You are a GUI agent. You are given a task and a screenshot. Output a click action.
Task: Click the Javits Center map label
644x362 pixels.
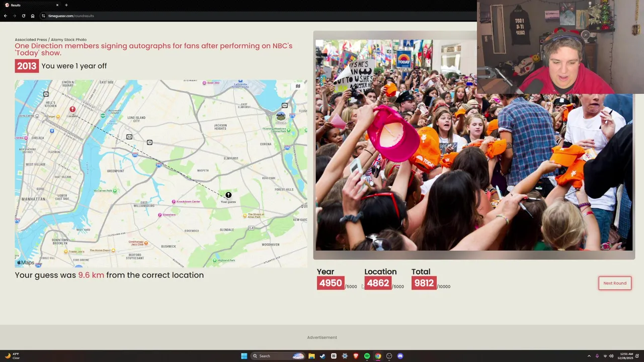[x=27, y=116]
